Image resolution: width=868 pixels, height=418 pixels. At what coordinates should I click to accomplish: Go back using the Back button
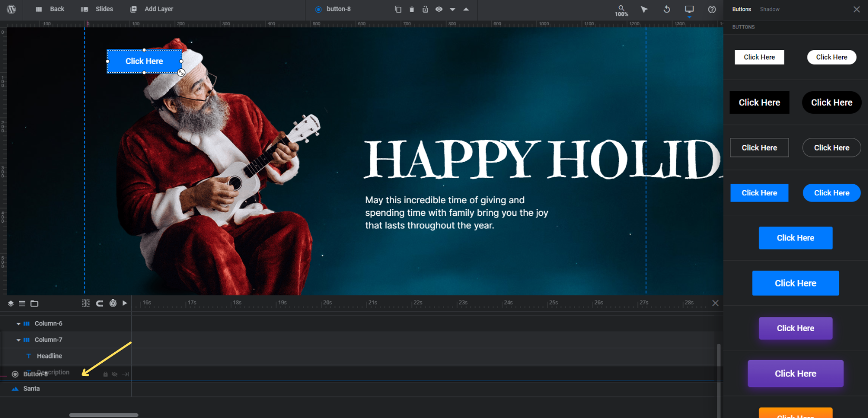50,9
